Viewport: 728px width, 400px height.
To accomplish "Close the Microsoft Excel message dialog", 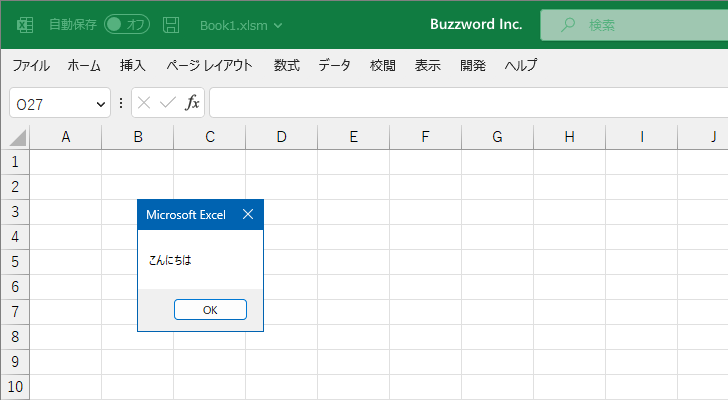I will pos(248,214).
